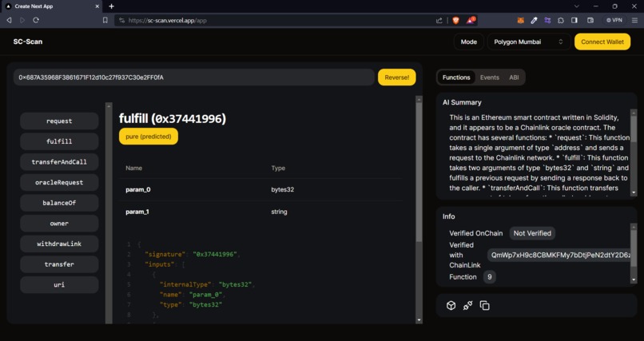Image resolution: width=644 pixels, height=341 pixels.
Task: Select the balanceOf function
Action: (59, 203)
